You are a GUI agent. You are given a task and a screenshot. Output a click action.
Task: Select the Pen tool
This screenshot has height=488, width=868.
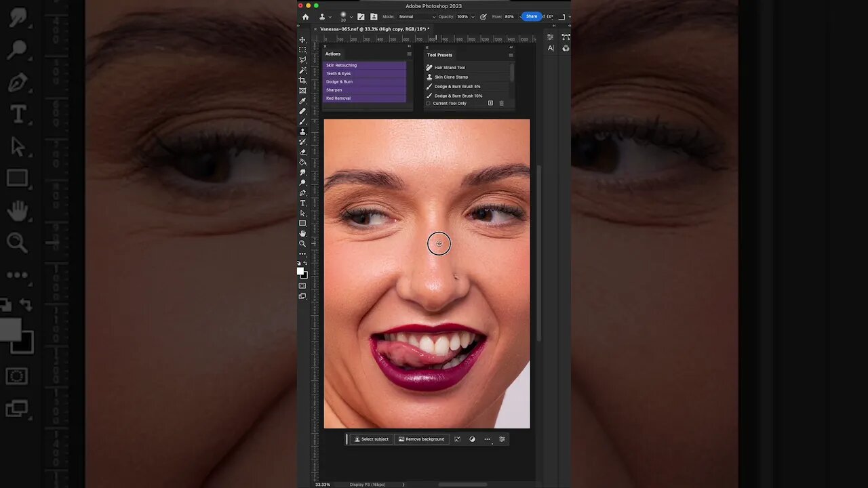[302, 192]
